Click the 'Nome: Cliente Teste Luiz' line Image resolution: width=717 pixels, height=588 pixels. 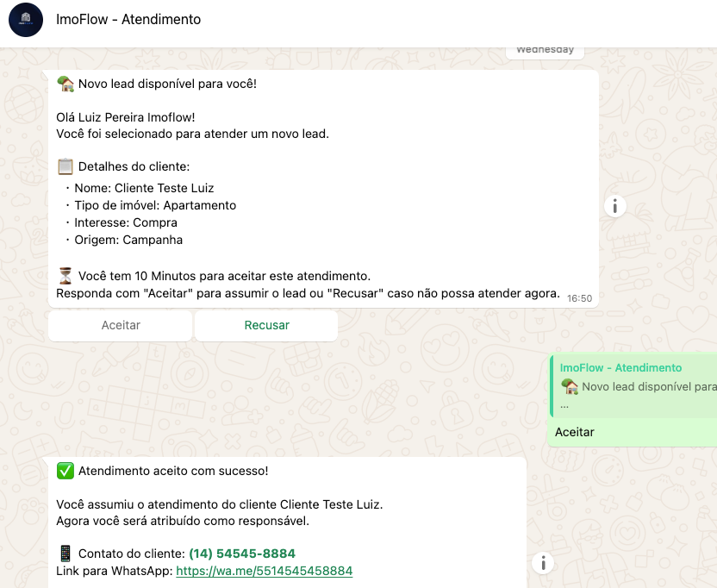tap(144, 188)
